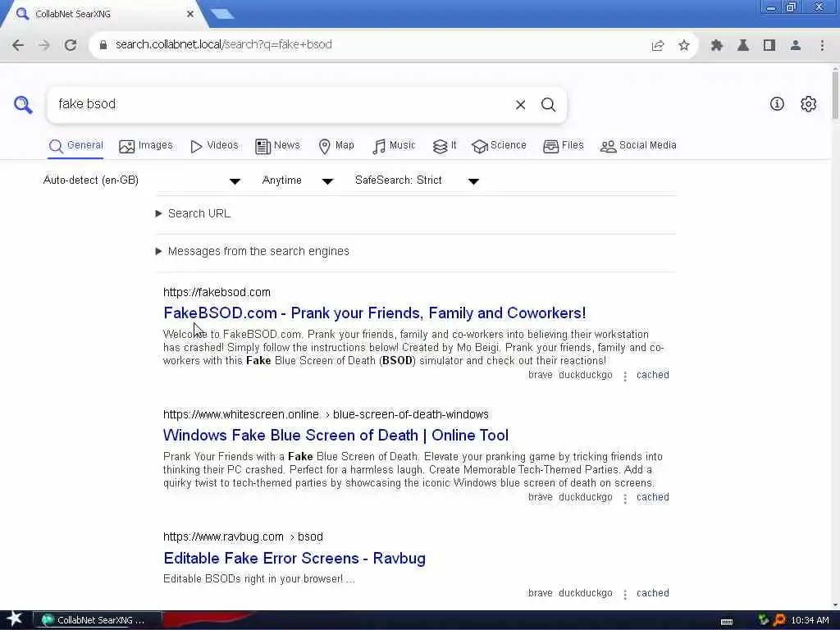This screenshot has width=840, height=630.
Task: Open the About info icon
Action: 777,104
